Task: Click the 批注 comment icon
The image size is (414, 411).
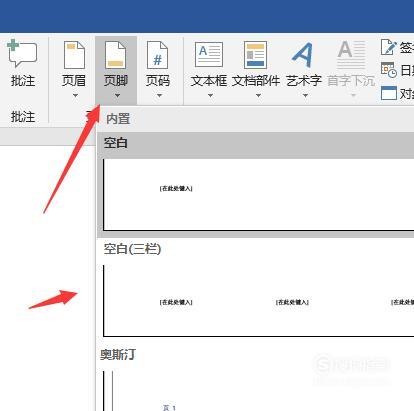Action: [x=22, y=54]
